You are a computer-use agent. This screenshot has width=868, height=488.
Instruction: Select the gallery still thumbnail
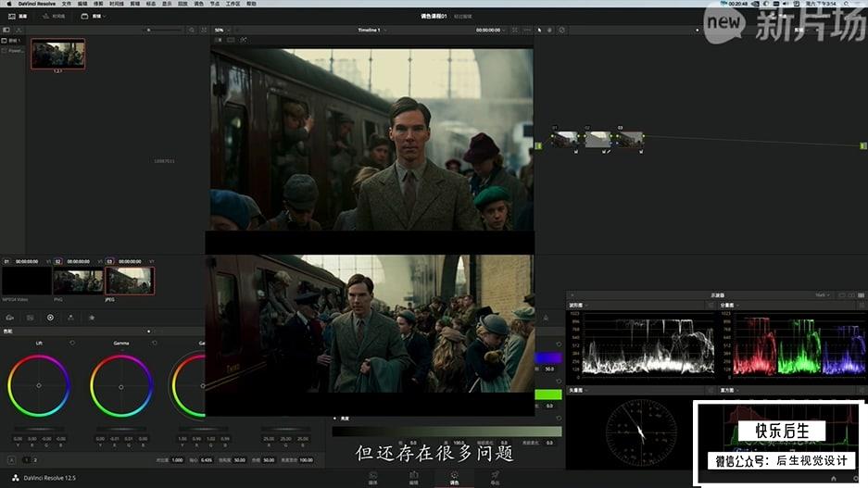point(58,54)
